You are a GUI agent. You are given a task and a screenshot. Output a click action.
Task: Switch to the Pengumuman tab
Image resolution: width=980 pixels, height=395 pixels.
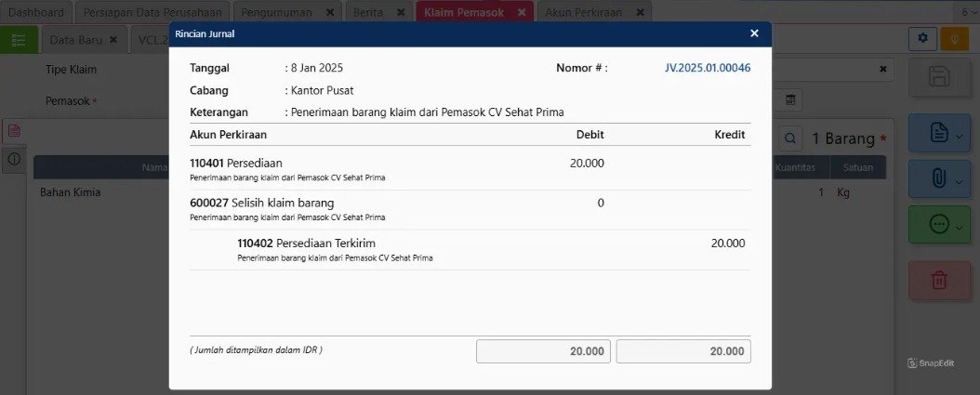coord(276,12)
